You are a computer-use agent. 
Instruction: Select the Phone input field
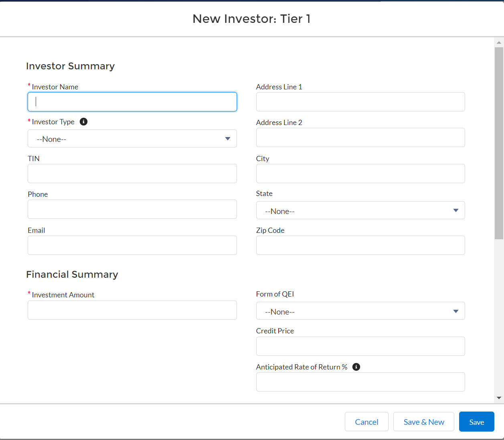coord(132,209)
